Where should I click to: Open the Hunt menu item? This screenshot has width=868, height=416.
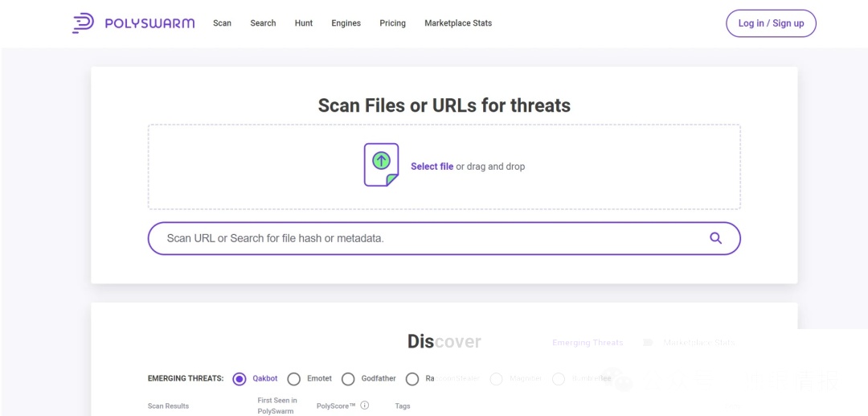pos(303,23)
